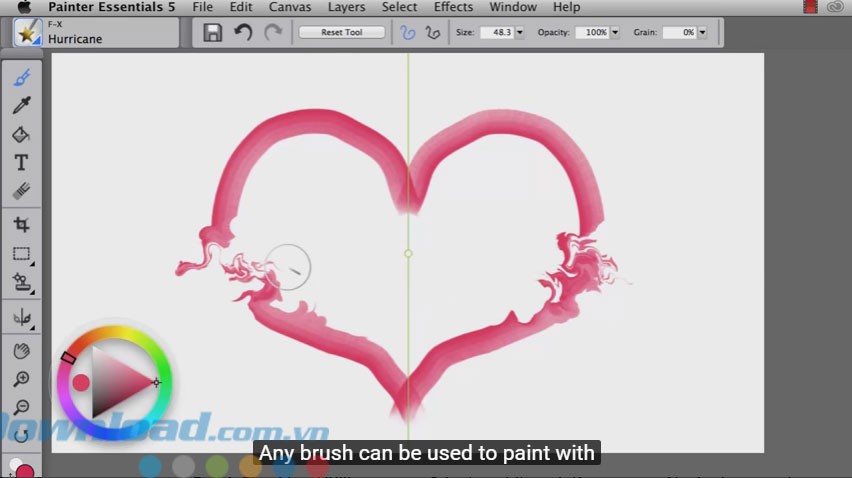Click the Magnifier zoom-in tool
The width and height of the screenshot is (852, 478).
coord(21,379)
